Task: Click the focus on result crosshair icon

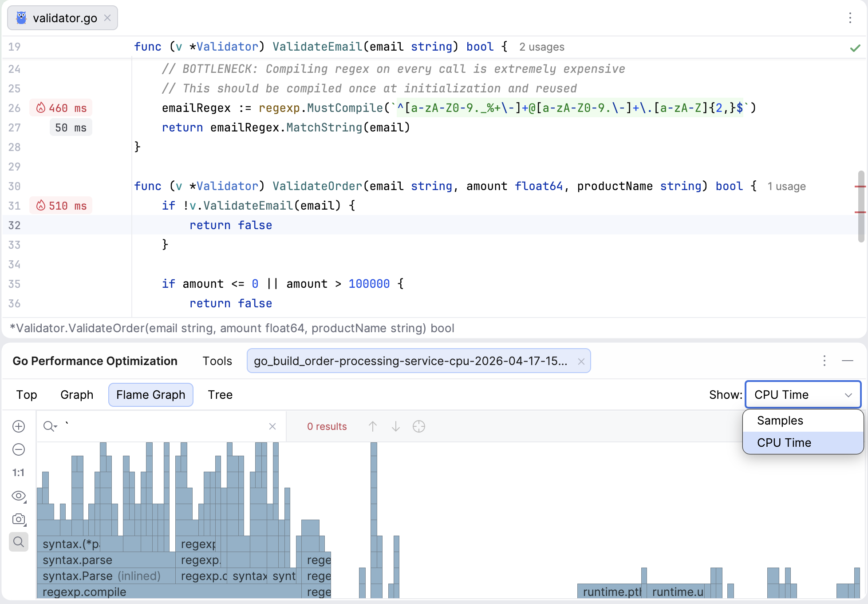Action: 419,426
